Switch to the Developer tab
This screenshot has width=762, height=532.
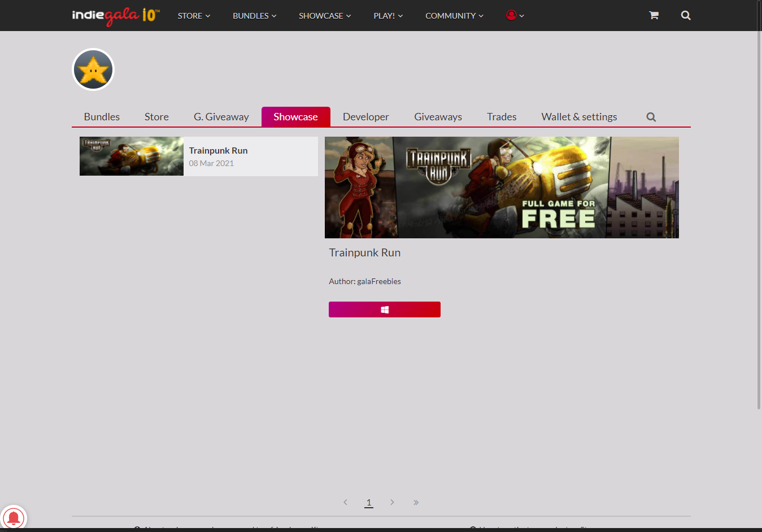365,117
